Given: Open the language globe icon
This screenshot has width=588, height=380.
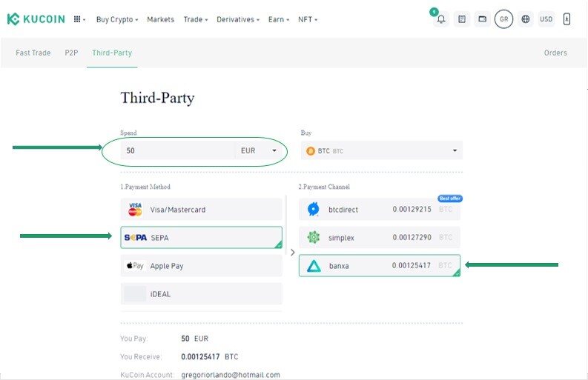Looking at the screenshot, I should coord(526,19).
